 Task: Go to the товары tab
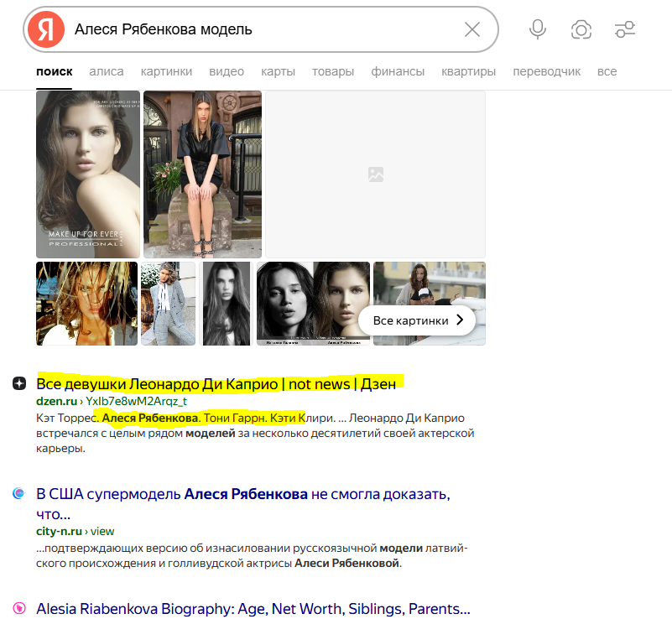(332, 71)
